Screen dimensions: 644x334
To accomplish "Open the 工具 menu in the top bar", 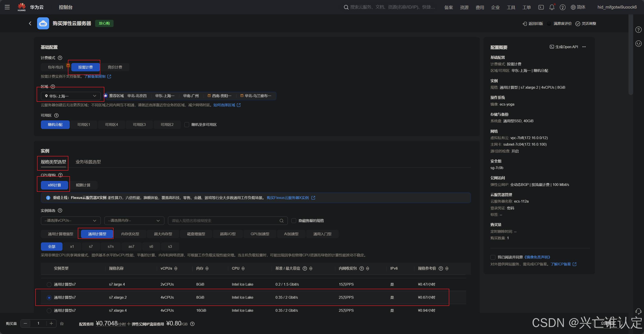I will (x=511, y=7).
